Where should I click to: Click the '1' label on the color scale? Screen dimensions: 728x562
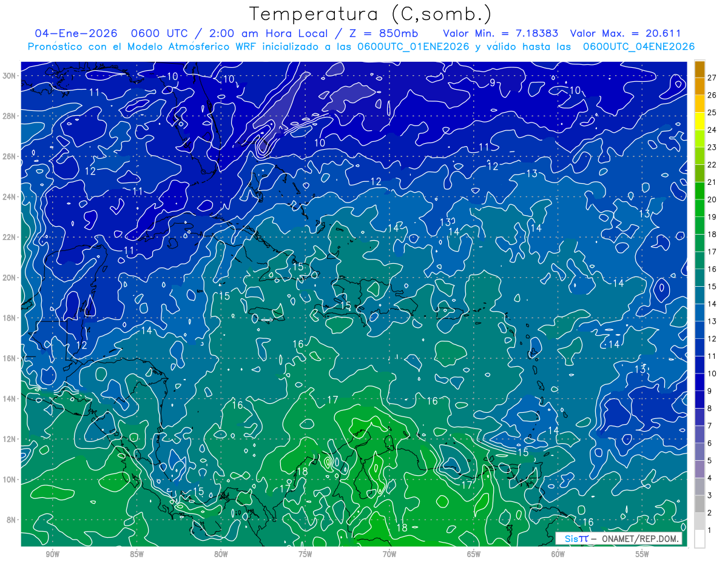709,530
